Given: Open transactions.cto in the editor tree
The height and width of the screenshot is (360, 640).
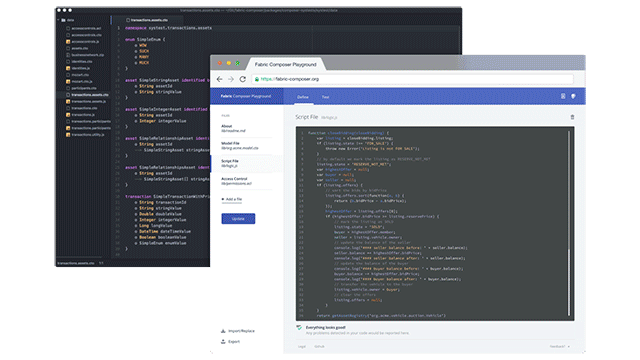Looking at the screenshot, I should click(84, 108).
